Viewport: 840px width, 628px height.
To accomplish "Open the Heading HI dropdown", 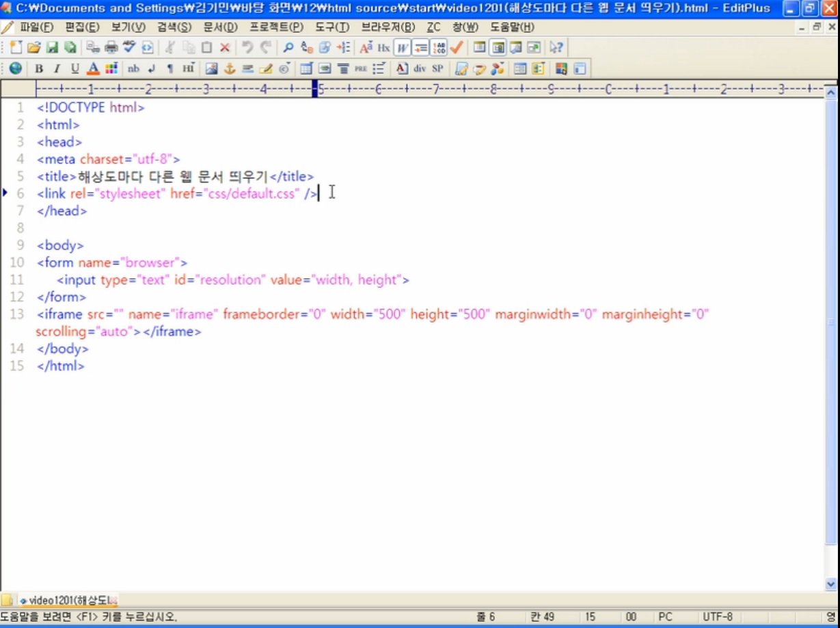I will pyautogui.click(x=188, y=68).
